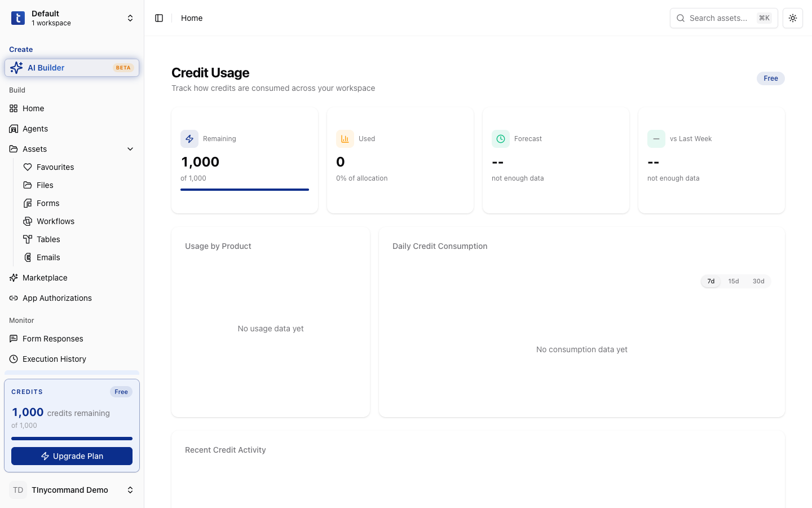Click the search magnifier icon
812x508 pixels.
(681, 18)
